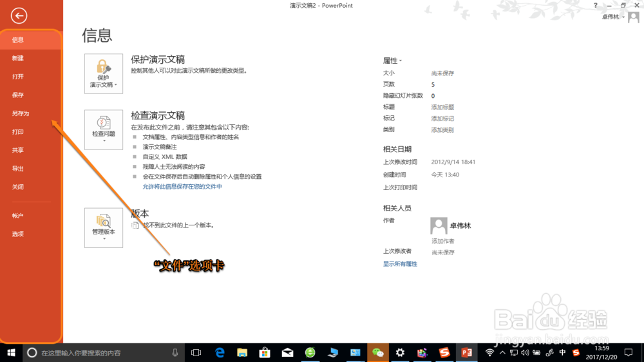Open the Action Center notification icon
The height and width of the screenshot is (362, 644).
629,352
